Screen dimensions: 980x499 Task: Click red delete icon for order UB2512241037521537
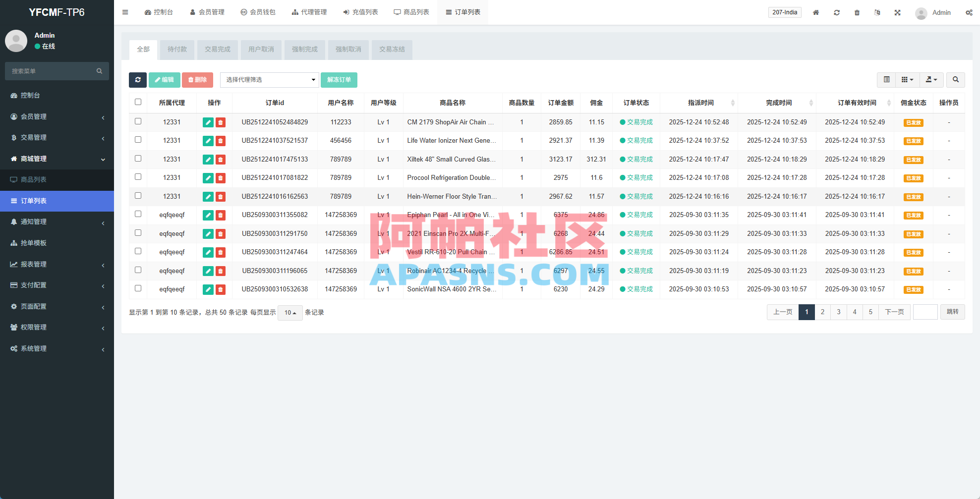221,141
